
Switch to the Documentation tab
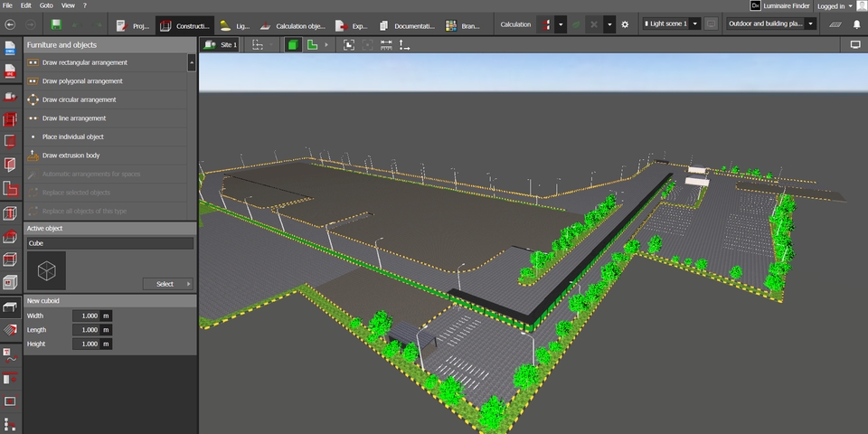point(408,25)
